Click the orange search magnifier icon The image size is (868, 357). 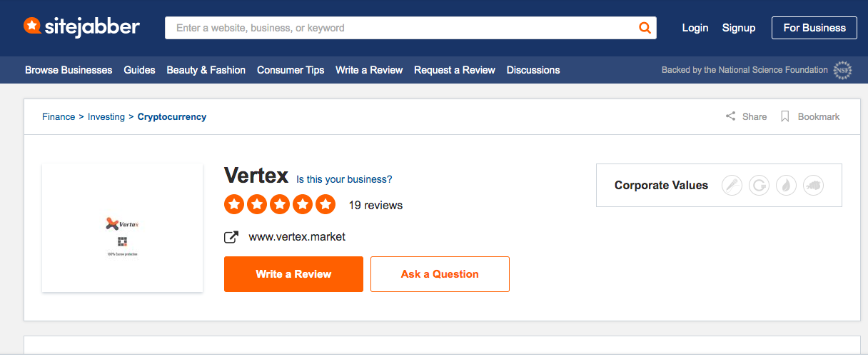pos(645,28)
